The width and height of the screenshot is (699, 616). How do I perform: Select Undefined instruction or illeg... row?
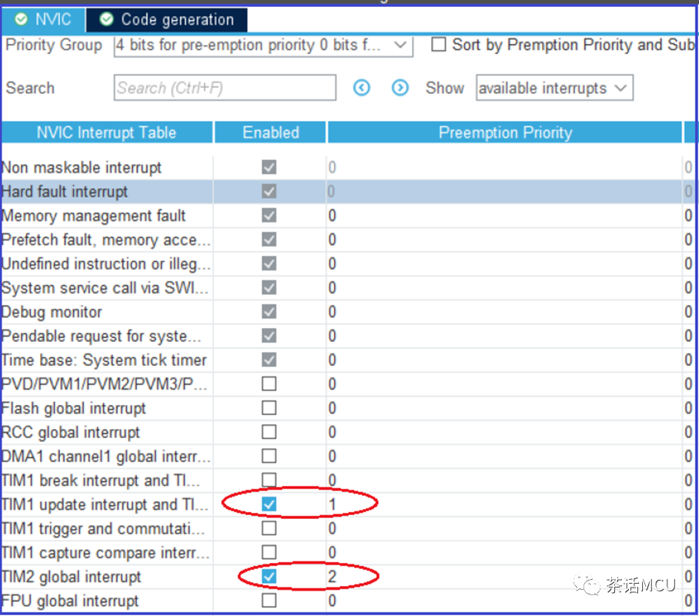(348, 264)
